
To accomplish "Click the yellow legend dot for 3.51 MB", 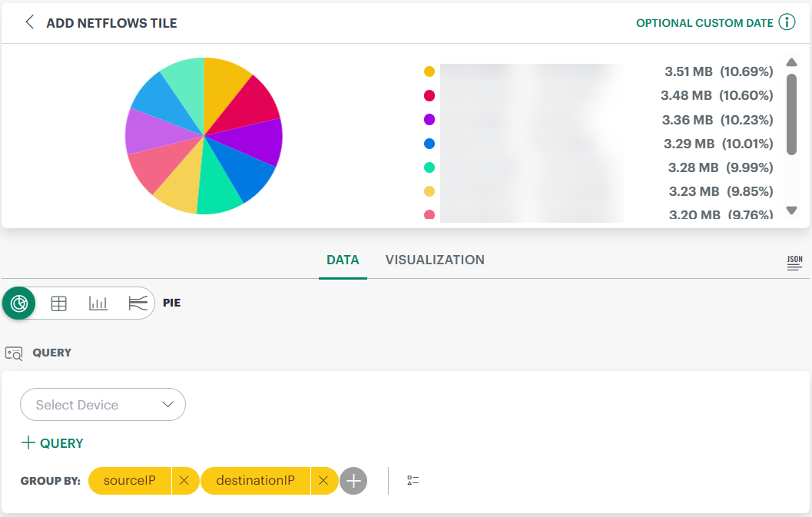I will (429, 71).
